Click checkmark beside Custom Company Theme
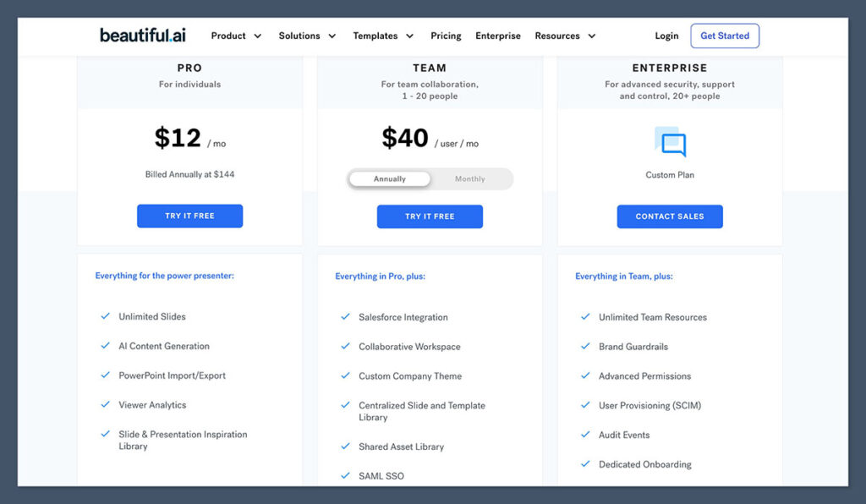 pyautogui.click(x=345, y=375)
